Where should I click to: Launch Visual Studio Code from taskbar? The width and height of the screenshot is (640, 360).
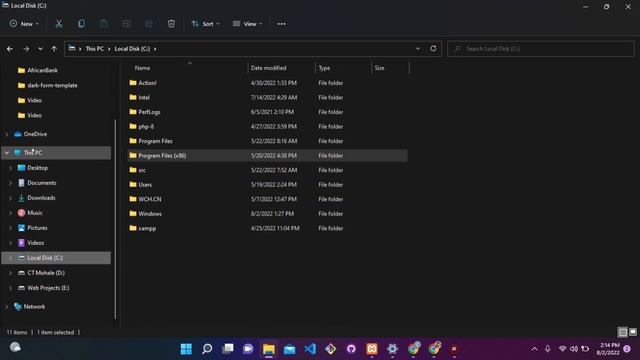point(310,349)
